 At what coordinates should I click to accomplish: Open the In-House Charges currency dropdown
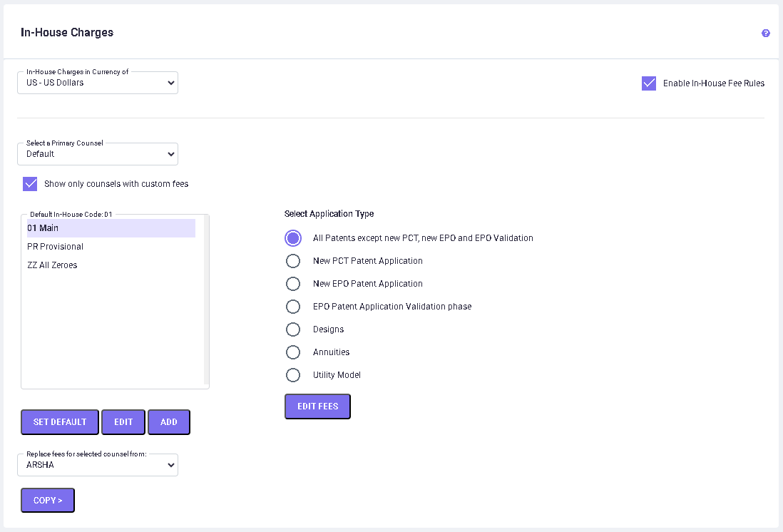click(98, 83)
